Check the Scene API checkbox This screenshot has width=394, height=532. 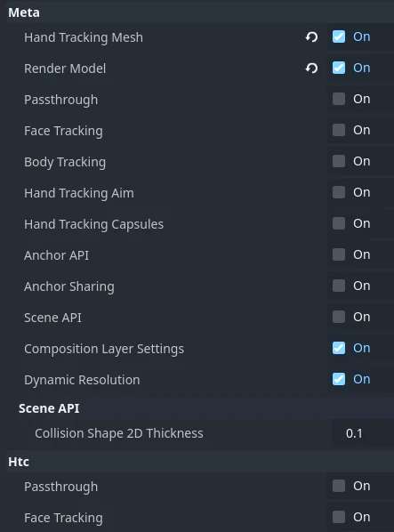(x=339, y=317)
